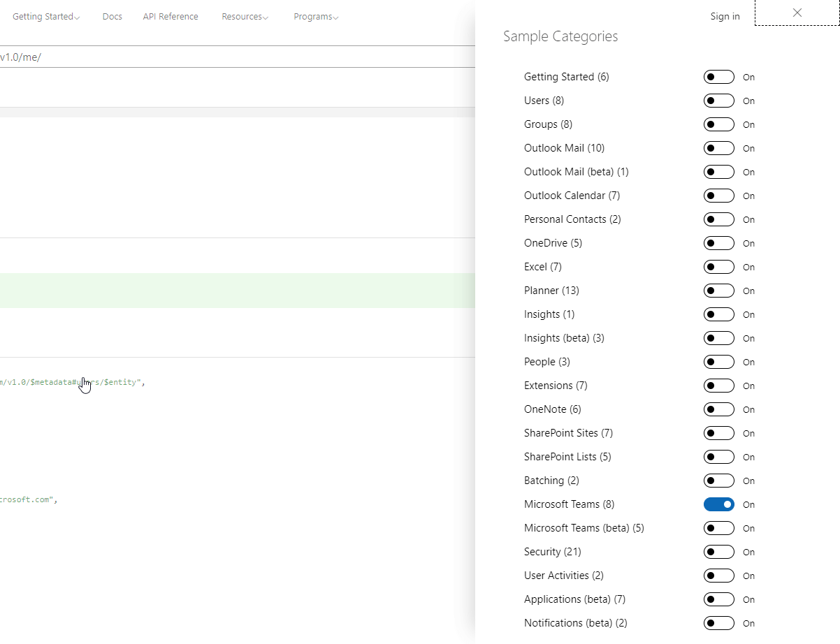Enable the Outlook Mail (10) samples
The image size is (840, 644).
[718, 148]
